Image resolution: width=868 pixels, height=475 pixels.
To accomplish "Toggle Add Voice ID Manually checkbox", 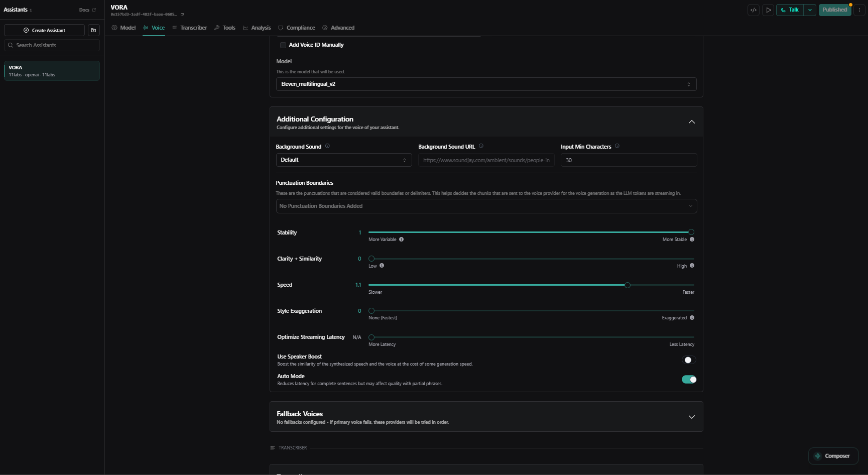I will tap(283, 45).
